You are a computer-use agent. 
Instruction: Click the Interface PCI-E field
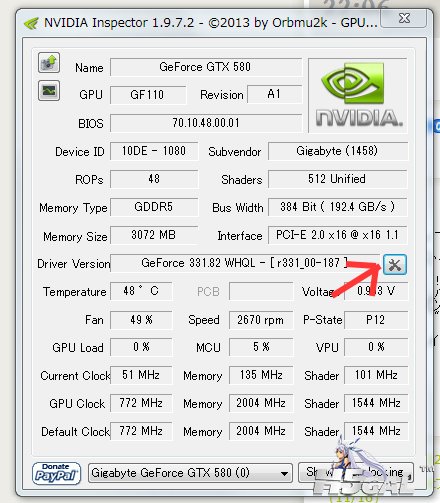coord(338,235)
